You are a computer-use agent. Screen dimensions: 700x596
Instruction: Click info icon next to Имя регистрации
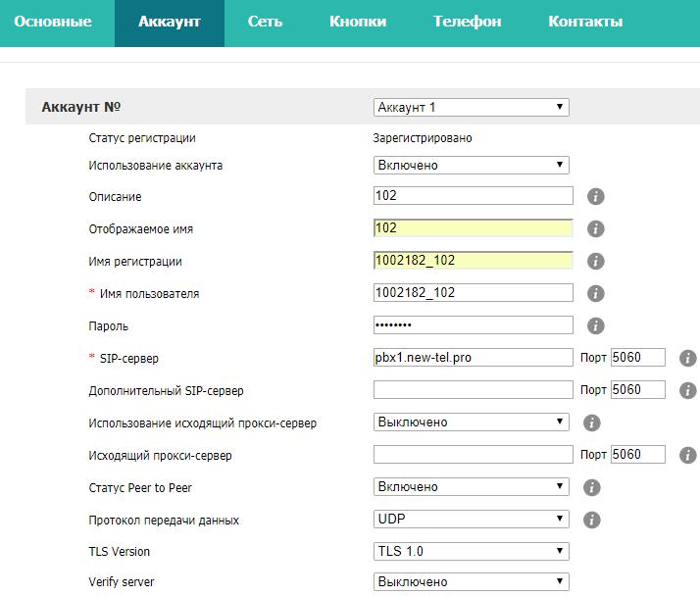(x=595, y=262)
